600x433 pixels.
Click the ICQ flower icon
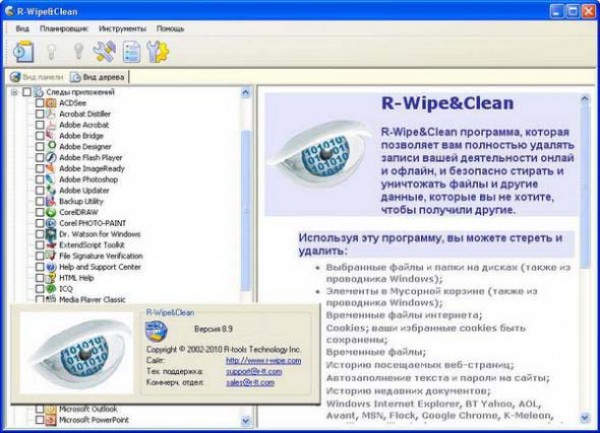click(51, 288)
